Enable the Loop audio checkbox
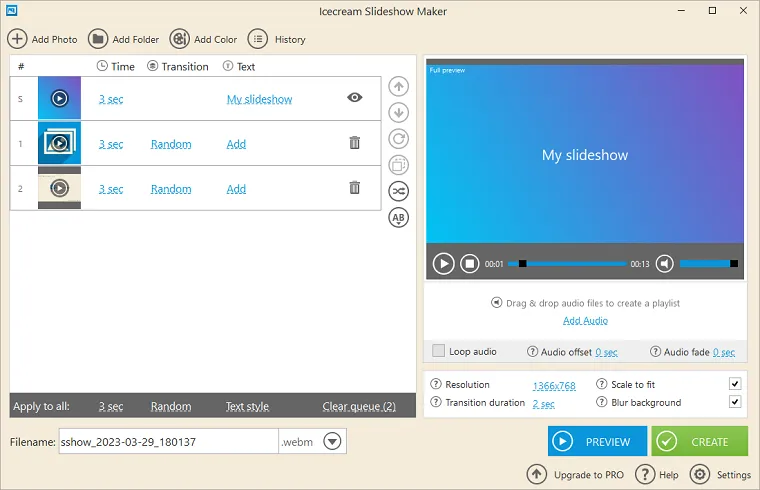 (438, 350)
